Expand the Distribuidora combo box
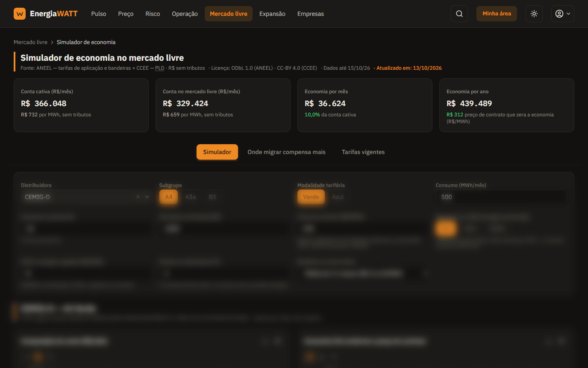Viewport: 588px width, 368px height. 86,197
